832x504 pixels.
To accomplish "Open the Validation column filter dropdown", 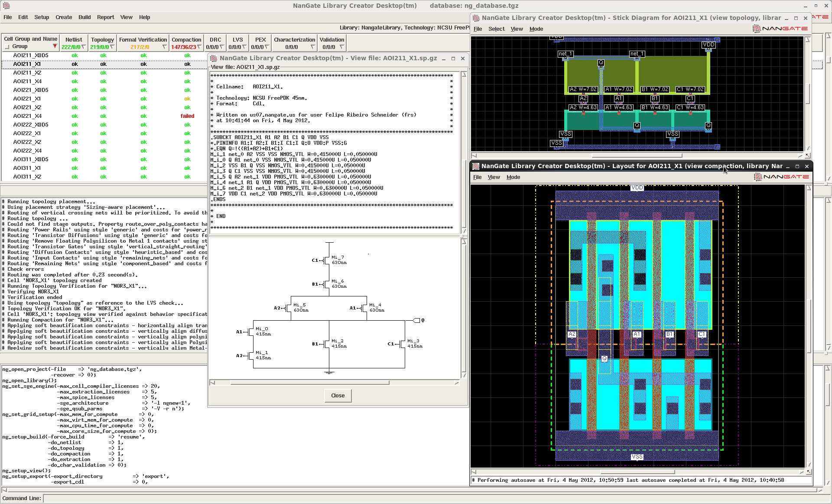I will (x=342, y=47).
